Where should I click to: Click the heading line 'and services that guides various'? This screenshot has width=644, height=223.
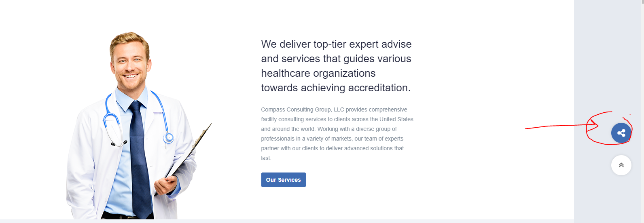point(336,59)
